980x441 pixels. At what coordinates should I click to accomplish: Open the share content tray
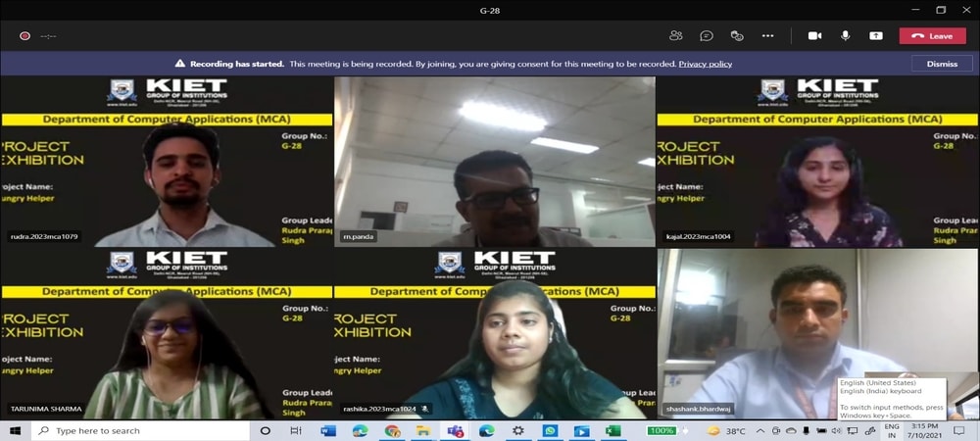pyautogui.click(x=876, y=36)
